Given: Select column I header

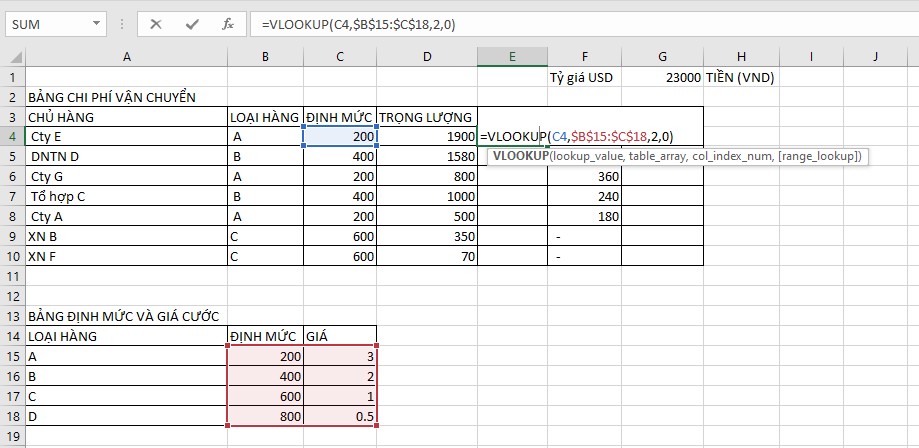Looking at the screenshot, I should (x=811, y=57).
